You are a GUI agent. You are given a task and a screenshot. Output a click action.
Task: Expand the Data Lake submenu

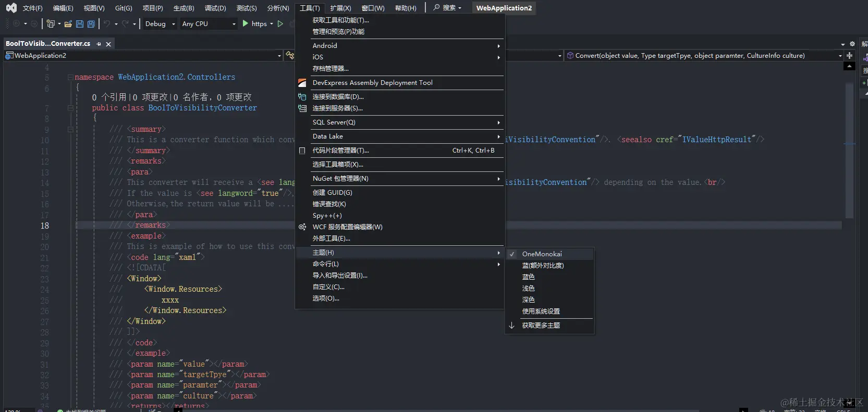399,136
